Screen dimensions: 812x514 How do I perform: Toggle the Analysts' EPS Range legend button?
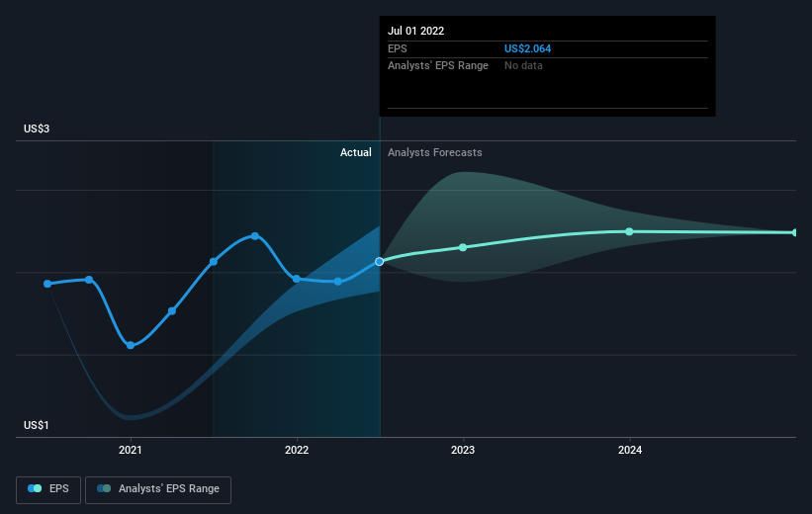point(158,489)
